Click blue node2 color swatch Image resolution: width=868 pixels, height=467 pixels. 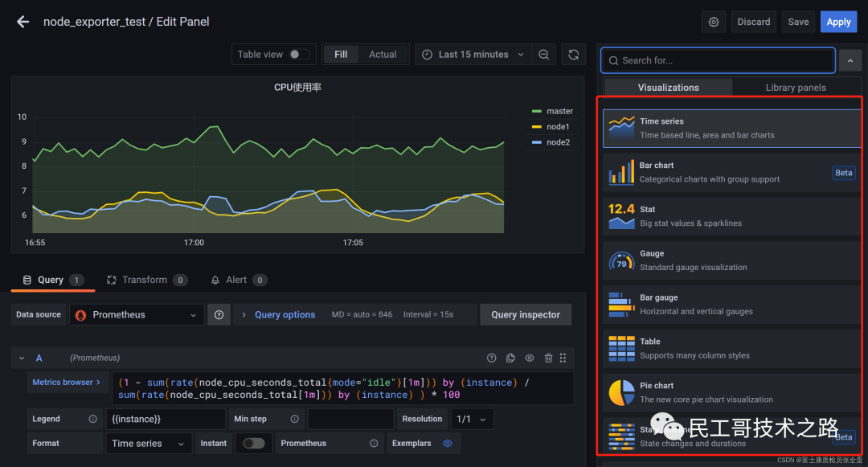pos(536,142)
